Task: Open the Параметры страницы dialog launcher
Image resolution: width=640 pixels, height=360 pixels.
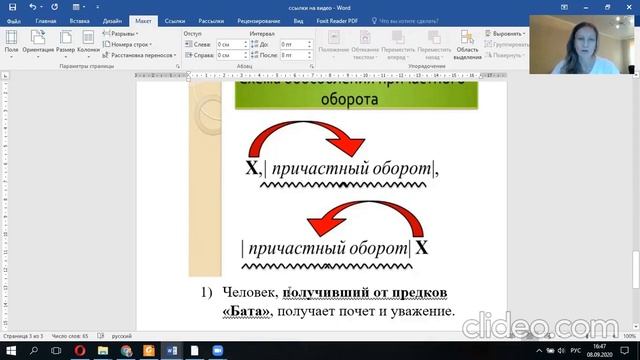Action: click(178, 66)
